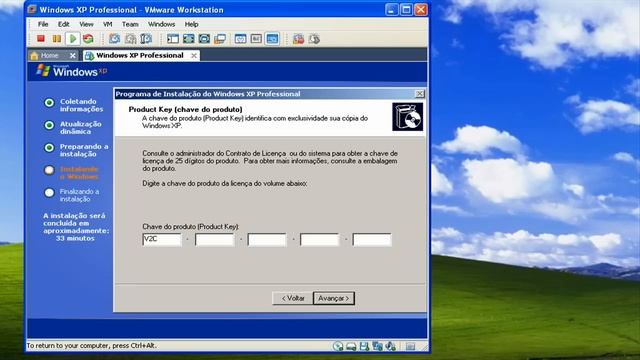This screenshot has height=360, width=640.
Task: Click the message log status bar icon
Action: [x=410, y=347]
